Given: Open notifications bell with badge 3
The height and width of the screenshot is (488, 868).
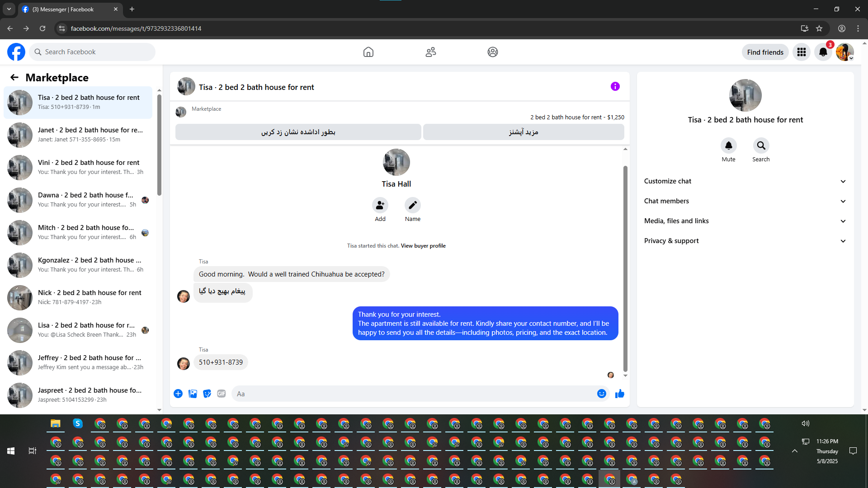Looking at the screenshot, I should pyautogui.click(x=823, y=52).
